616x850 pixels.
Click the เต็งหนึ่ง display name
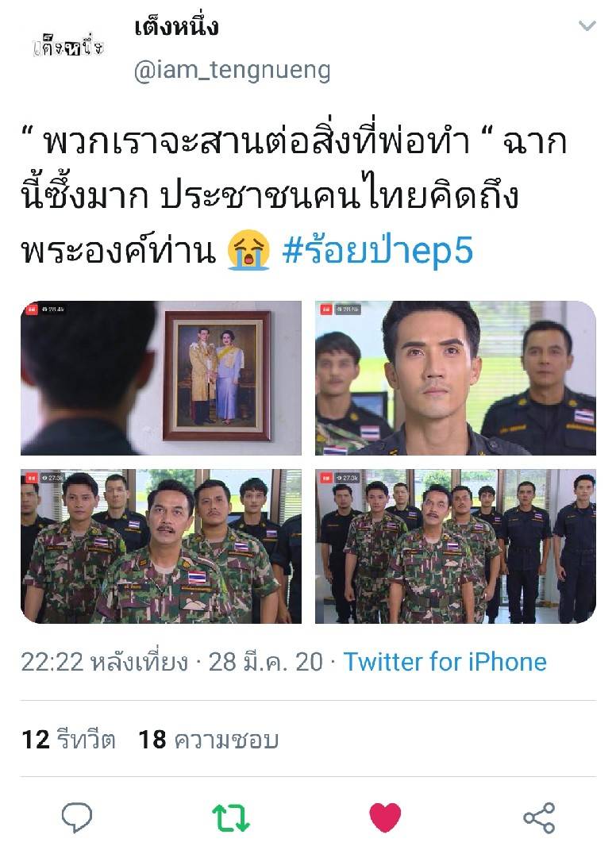(176, 26)
